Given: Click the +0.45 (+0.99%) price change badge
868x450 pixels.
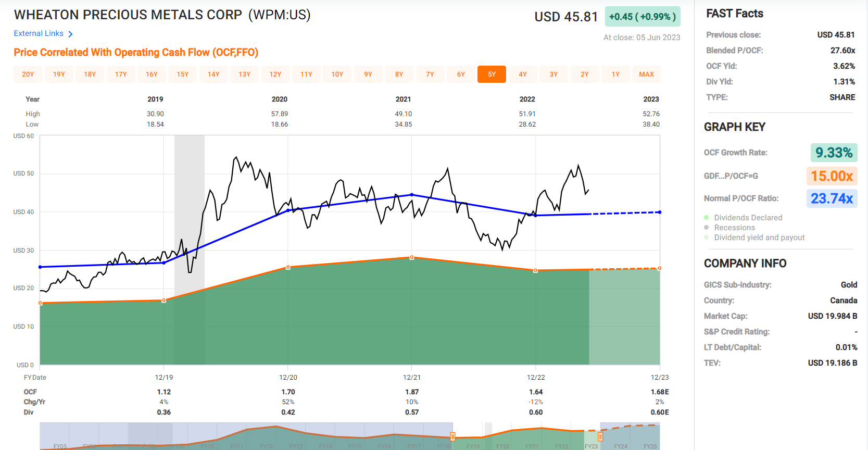Looking at the screenshot, I should [643, 17].
